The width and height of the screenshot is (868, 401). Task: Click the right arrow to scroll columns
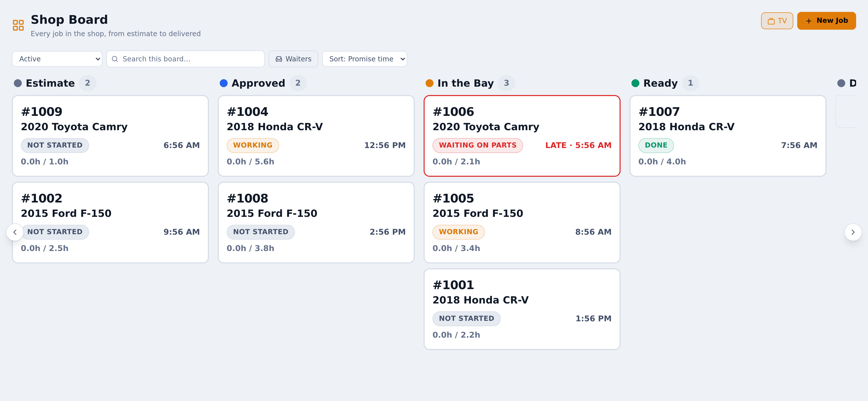click(853, 232)
